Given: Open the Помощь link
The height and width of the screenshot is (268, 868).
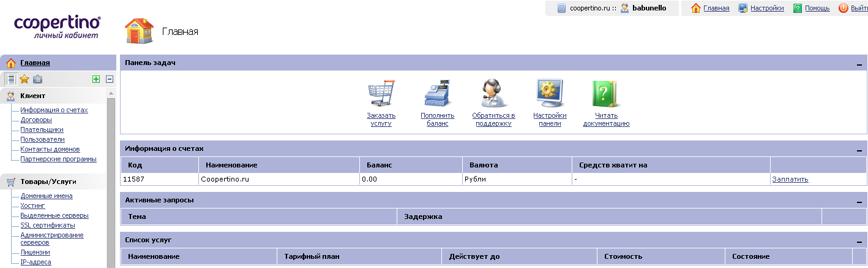Looking at the screenshot, I should 817,9.
